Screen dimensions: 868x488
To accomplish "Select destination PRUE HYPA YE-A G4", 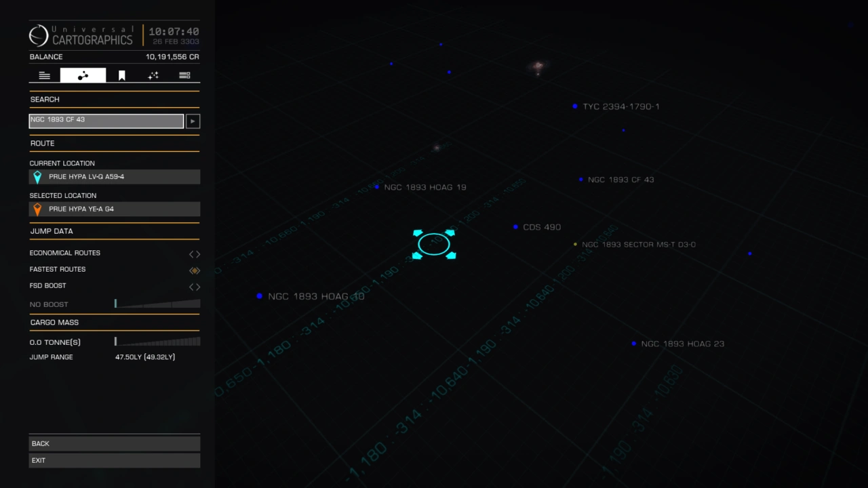I will pyautogui.click(x=115, y=209).
